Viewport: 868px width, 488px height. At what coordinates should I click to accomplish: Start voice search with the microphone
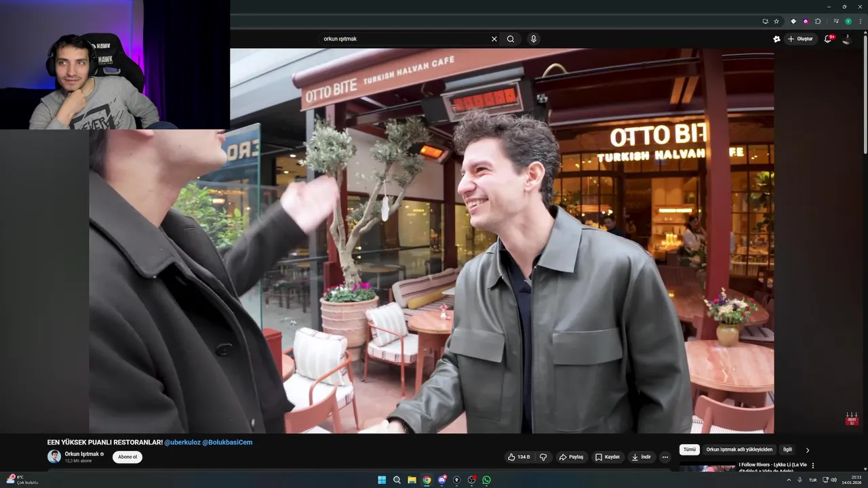click(534, 39)
